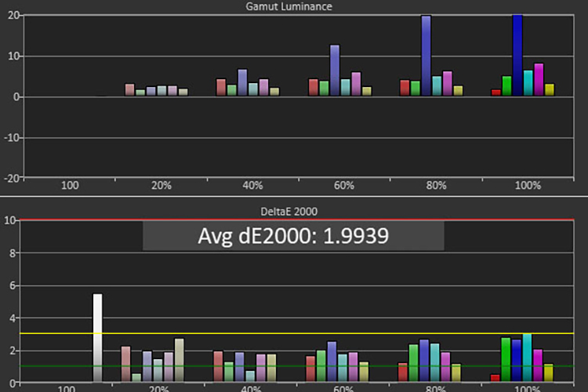
Task: Pick the 20% red bar in DeltaE chart
Action: pos(125,363)
